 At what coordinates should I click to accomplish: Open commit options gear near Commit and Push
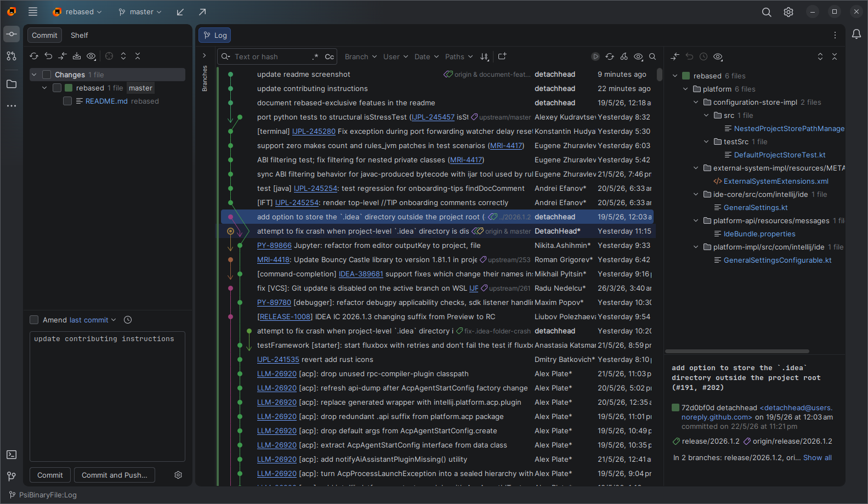click(x=178, y=475)
